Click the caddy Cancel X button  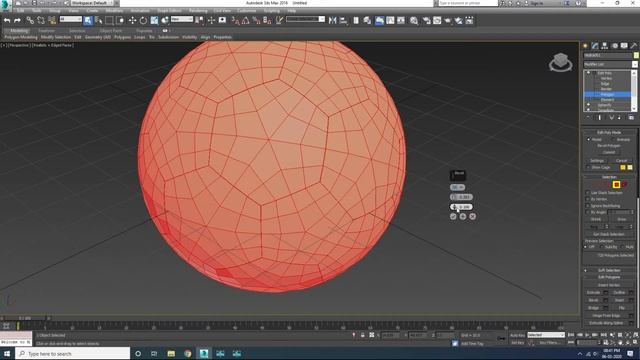pyautogui.click(x=473, y=216)
